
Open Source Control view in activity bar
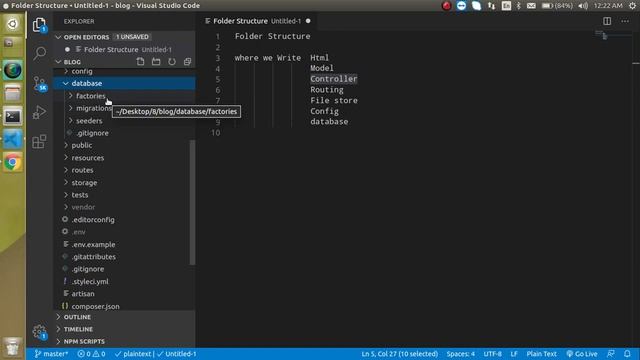coord(40,83)
